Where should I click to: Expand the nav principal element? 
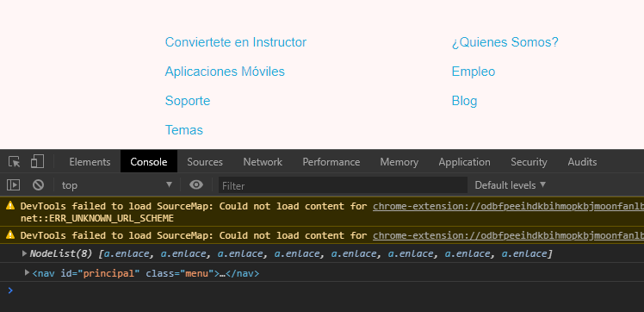27,272
